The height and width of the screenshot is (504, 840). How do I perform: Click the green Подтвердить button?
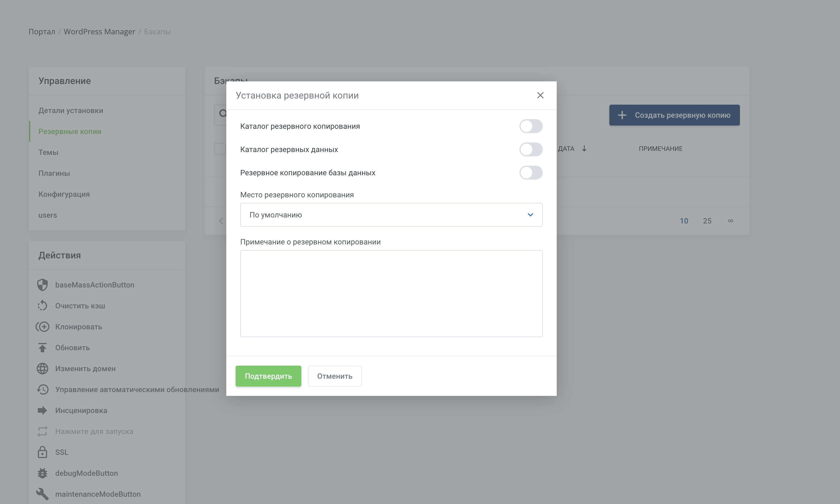click(268, 376)
